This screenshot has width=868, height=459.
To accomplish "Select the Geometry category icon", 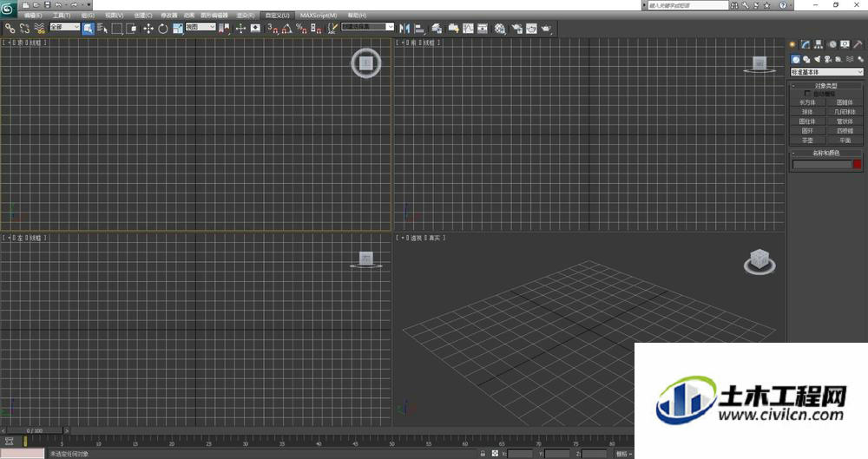I will click(x=795, y=59).
